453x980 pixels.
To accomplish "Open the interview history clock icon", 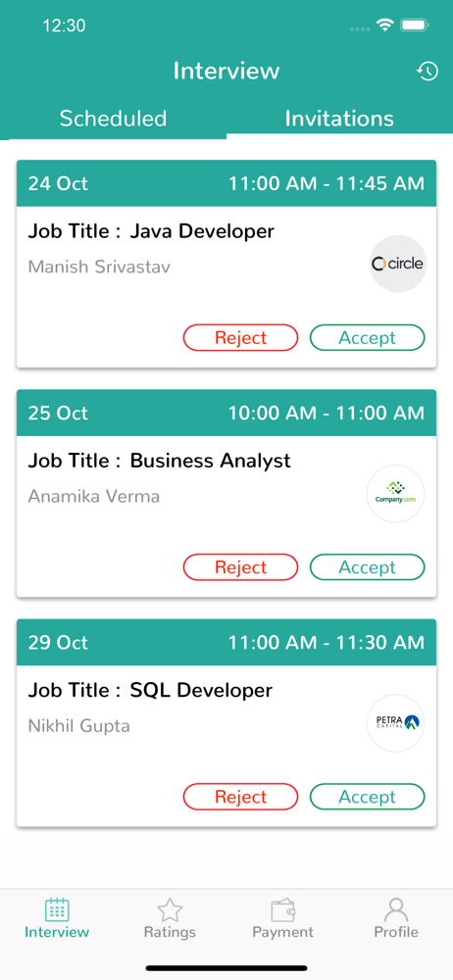I will click(x=428, y=72).
